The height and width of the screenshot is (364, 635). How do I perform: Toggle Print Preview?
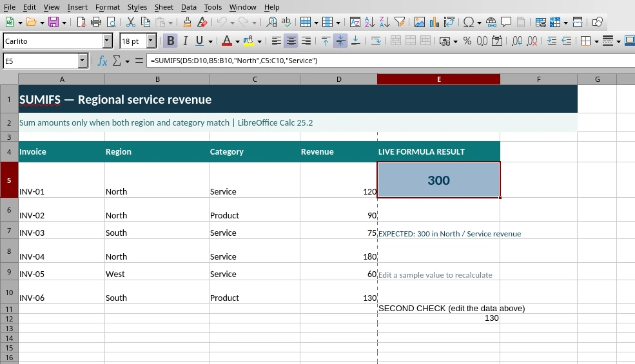coord(111,22)
